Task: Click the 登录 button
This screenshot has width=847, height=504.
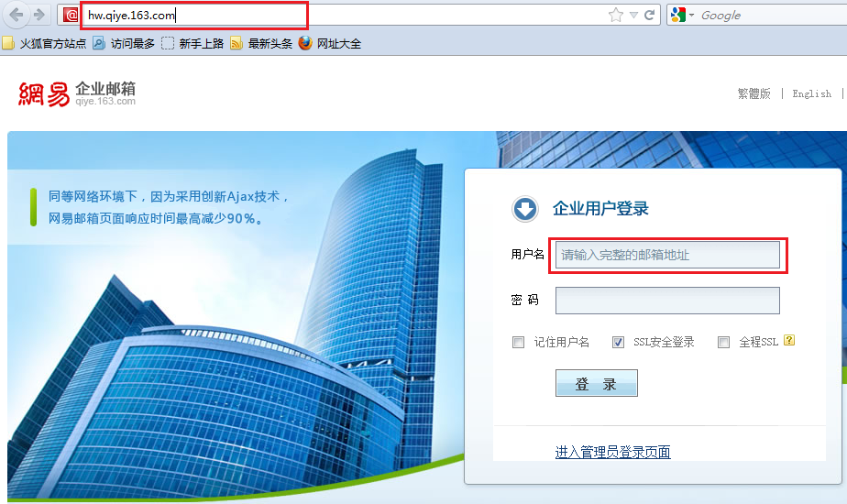Action: click(596, 384)
